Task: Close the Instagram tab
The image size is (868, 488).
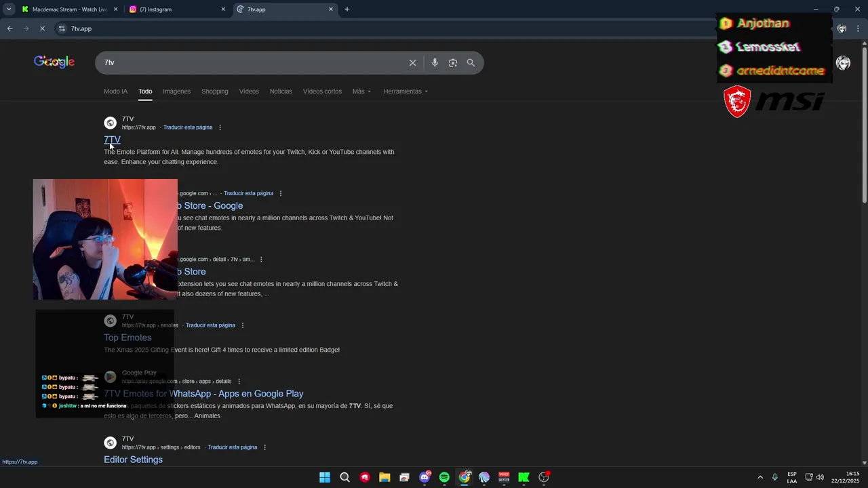Action: pos(223,9)
